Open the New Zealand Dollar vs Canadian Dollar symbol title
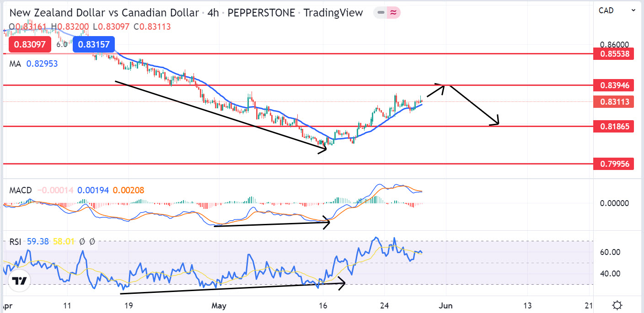This screenshot has width=644, height=313. tap(104, 13)
